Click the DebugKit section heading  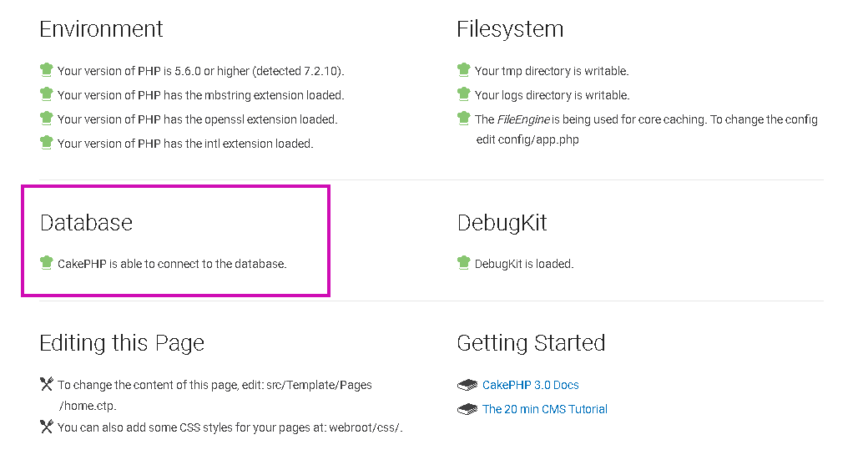(502, 223)
